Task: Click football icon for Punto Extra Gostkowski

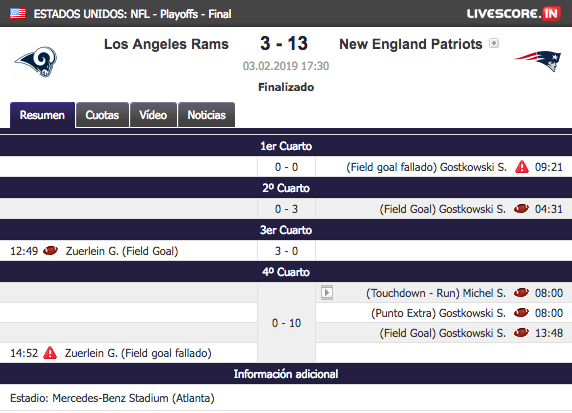Action: (521, 313)
